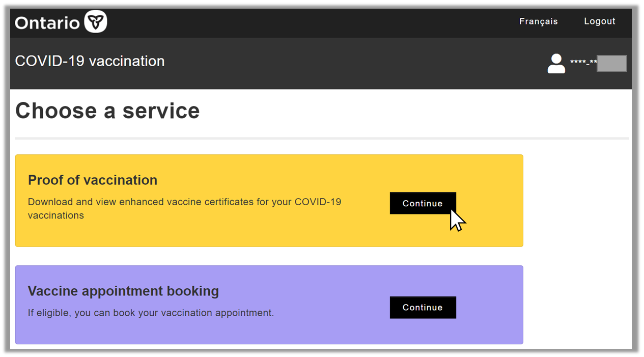
Task: Click the black top navigation bar
Action: tap(305, 22)
